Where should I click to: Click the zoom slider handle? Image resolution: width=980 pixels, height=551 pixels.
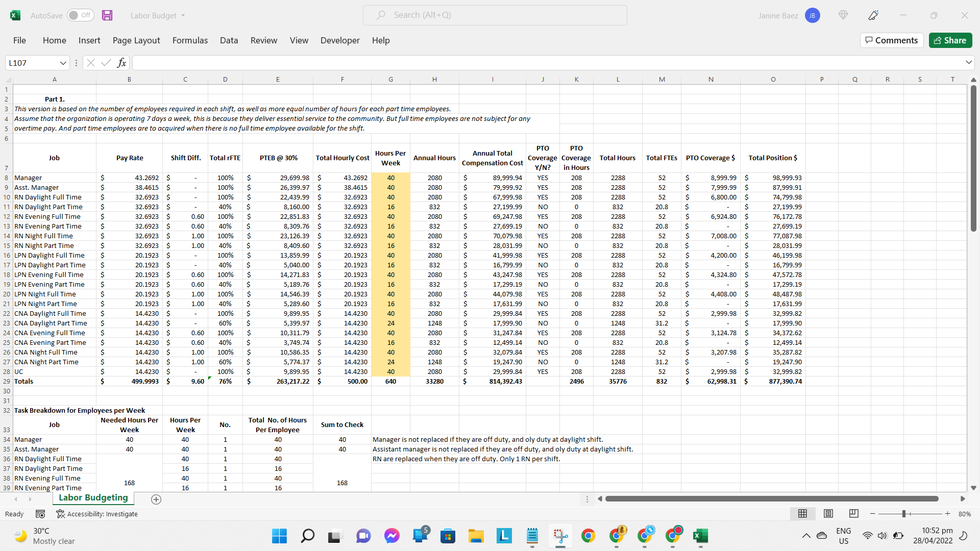pyautogui.click(x=903, y=514)
